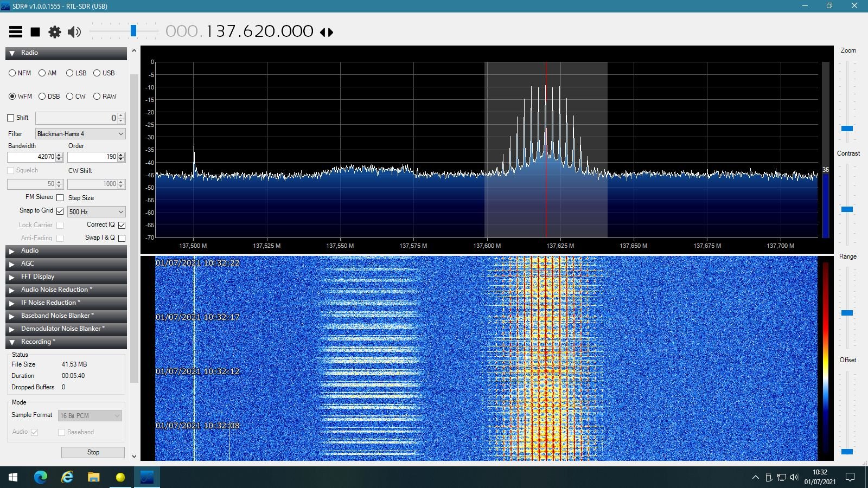
Task: Collapse the Recording panel
Action: point(66,342)
